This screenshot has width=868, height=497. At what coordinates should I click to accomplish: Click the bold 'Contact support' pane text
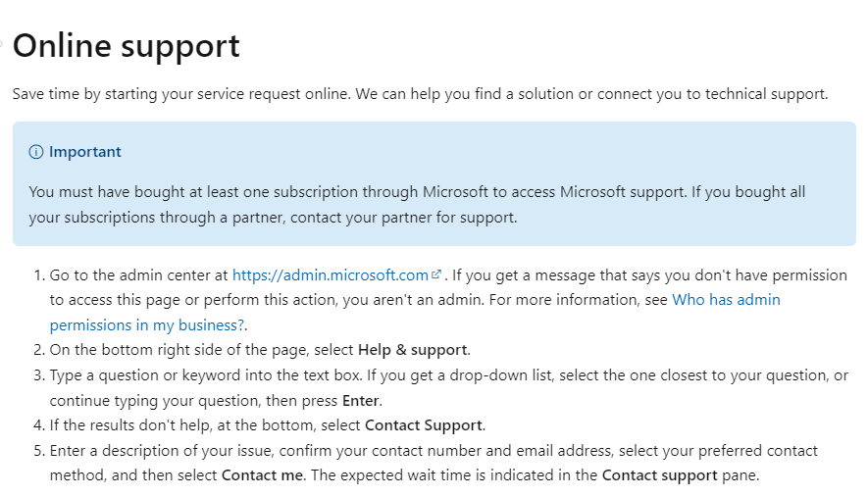click(659, 475)
